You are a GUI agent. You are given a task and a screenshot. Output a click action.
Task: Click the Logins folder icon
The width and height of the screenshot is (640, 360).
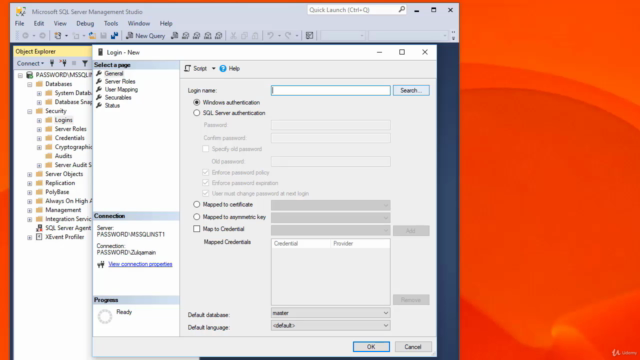tap(49, 120)
